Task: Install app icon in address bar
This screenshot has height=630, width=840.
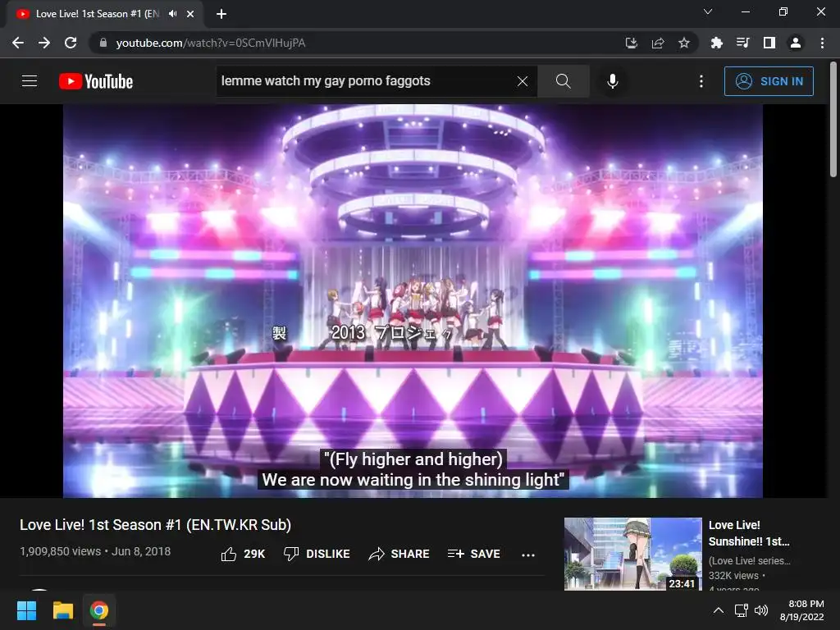Action: (632, 43)
